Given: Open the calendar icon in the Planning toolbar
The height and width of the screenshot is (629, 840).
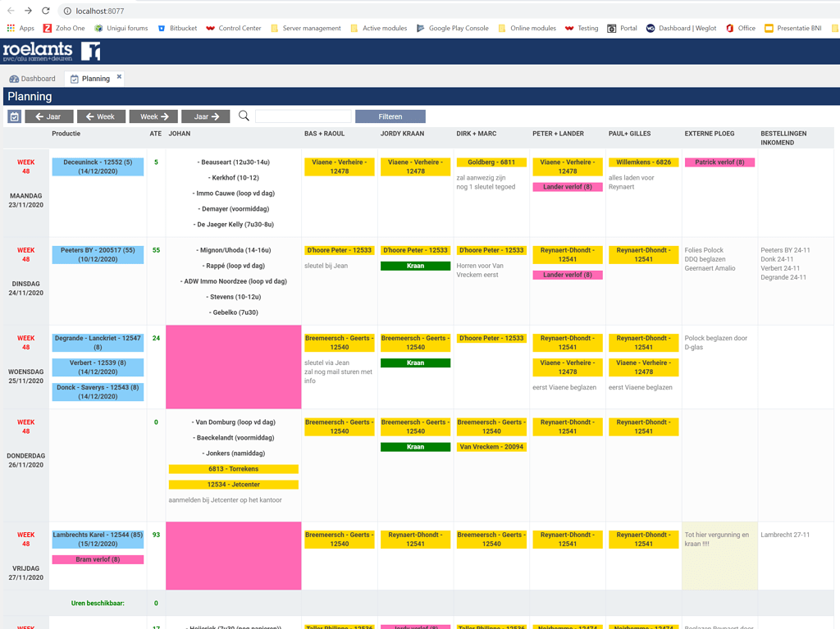Looking at the screenshot, I should 13,116.
